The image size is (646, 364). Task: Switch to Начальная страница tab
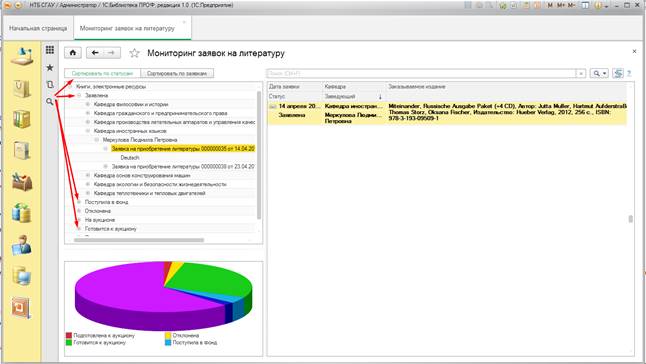[x=38, y=28]
